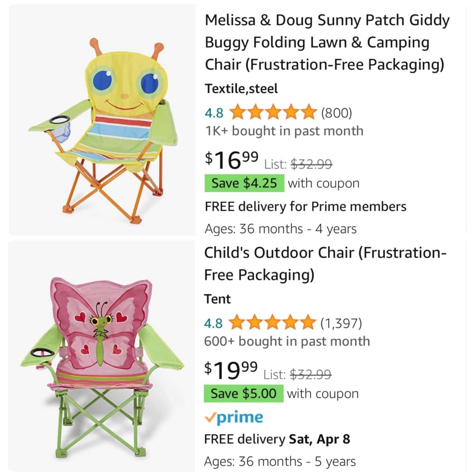Click the star rating of butterfly chair
This screenshot has height=476, width=476.
[272, 322]
